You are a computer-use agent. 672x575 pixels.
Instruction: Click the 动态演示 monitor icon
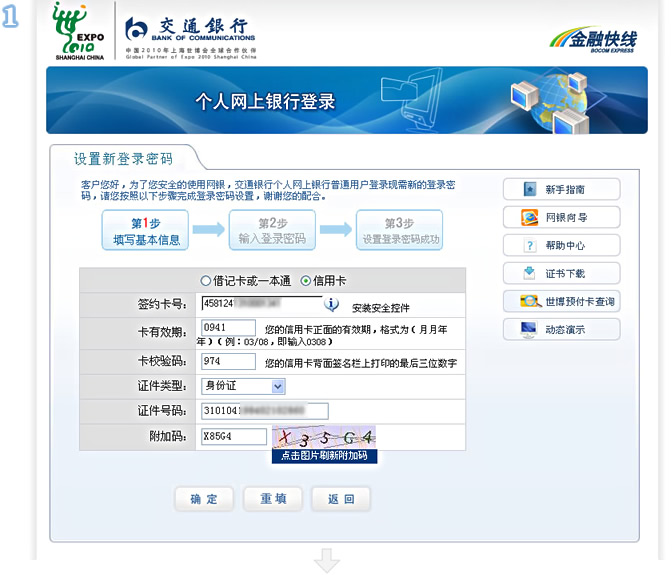coord(529,329)
